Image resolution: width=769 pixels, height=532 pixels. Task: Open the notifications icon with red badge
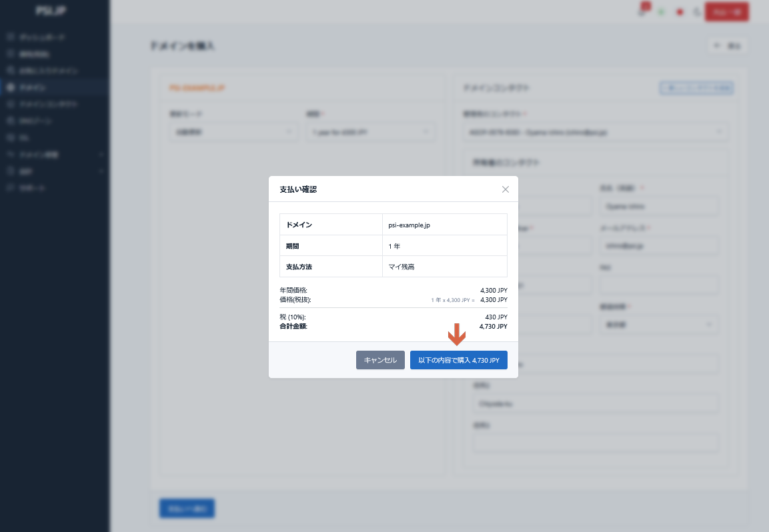[x=642, y=12]
